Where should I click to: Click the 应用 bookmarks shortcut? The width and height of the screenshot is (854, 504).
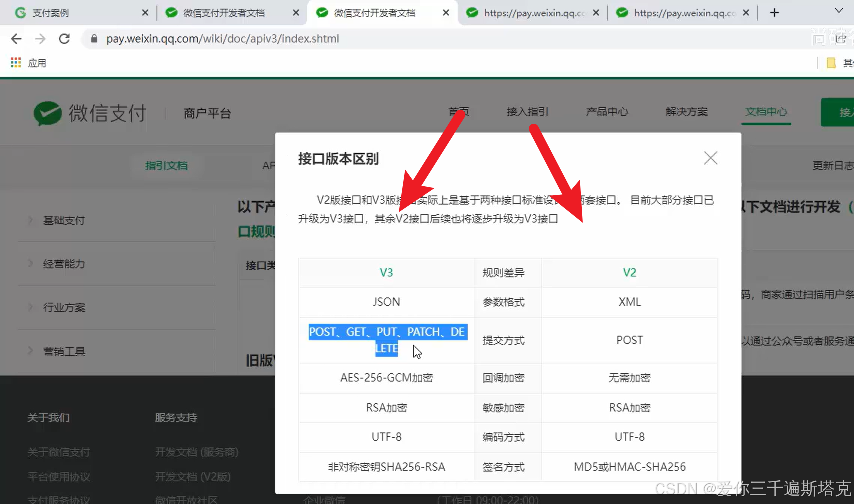[37, 63]
